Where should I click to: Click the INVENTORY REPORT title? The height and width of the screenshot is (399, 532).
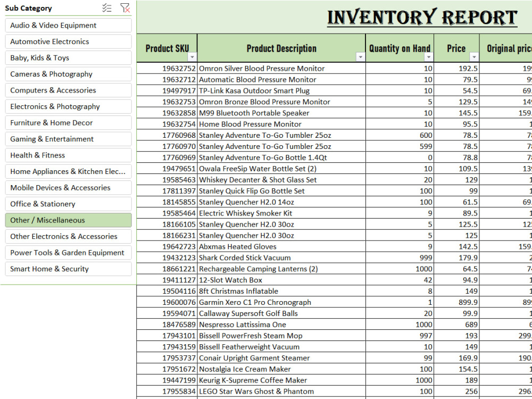click(422, 18)
